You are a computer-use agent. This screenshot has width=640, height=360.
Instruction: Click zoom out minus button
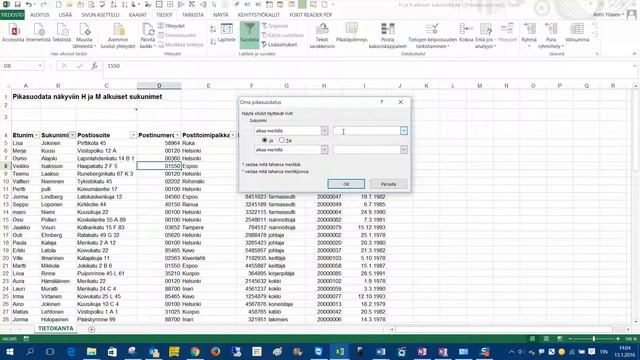(x=570, y=339)
